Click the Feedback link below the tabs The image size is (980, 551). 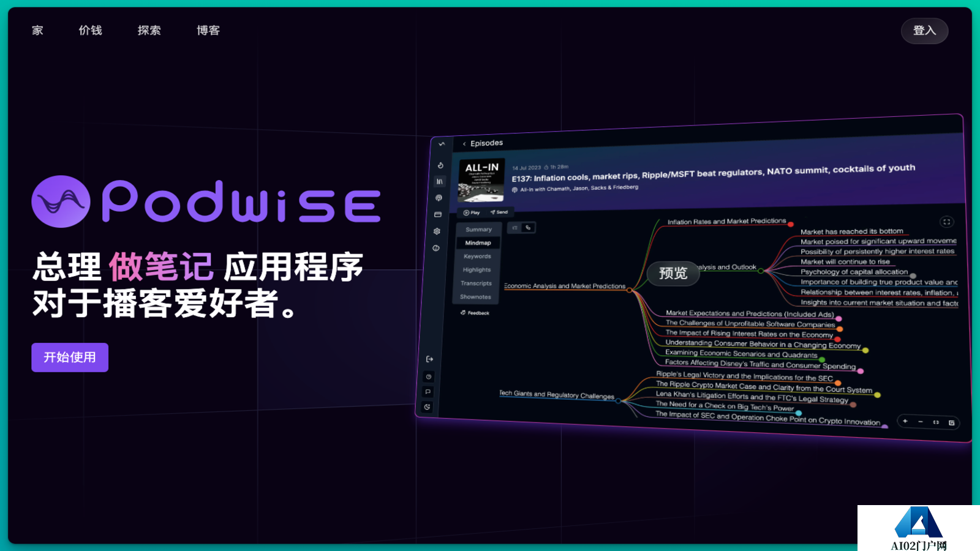click(475, 313)
